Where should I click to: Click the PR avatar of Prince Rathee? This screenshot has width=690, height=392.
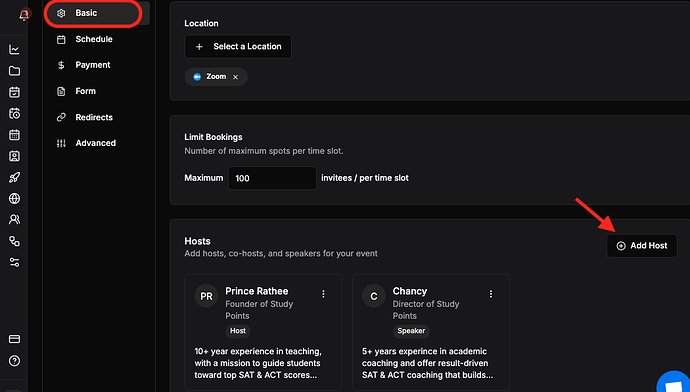pos(206,296)
